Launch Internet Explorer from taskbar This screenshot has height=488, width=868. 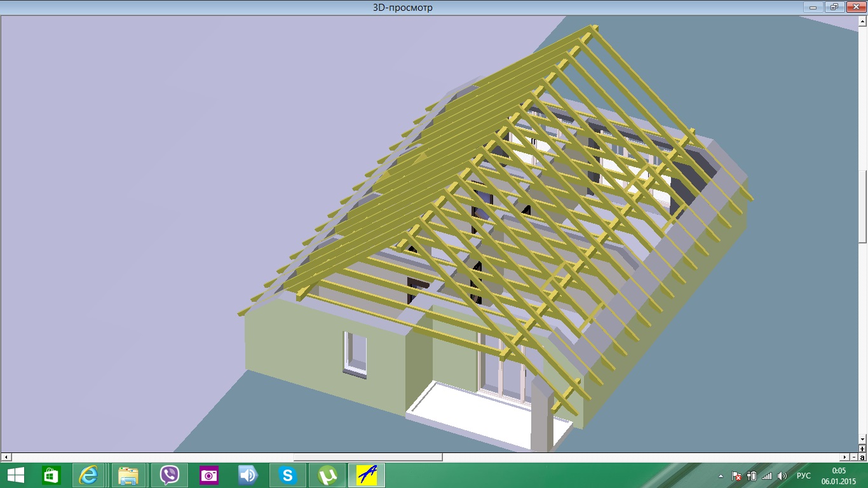(x=89, y=475)
